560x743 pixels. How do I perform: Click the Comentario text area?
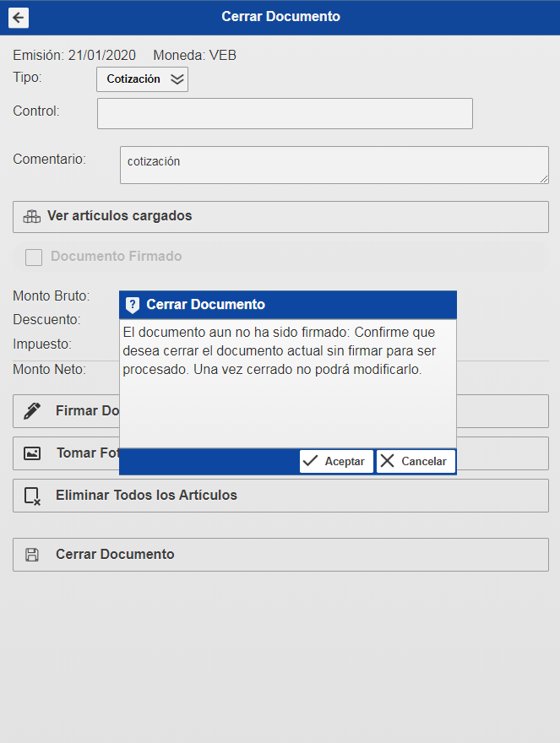point(334,165)
